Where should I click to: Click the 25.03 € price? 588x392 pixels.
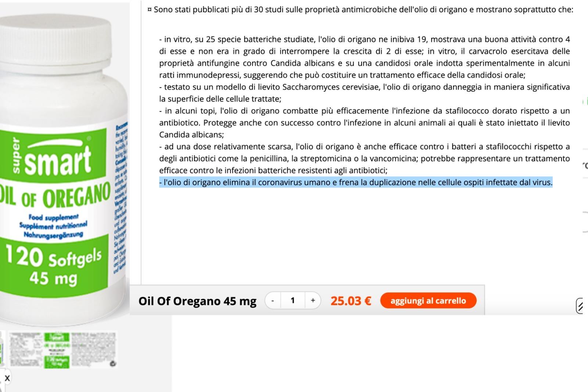click(351, 301)
